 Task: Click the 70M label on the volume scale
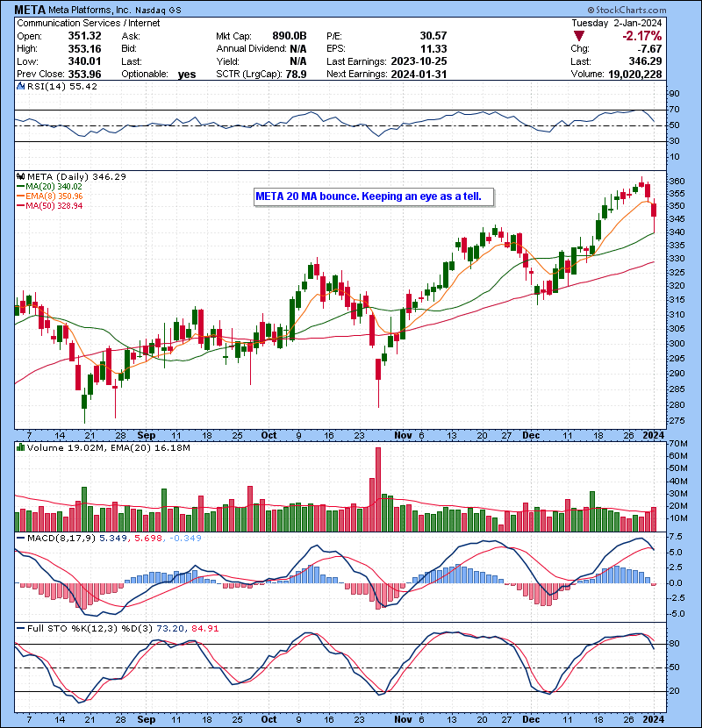point(677,444)
